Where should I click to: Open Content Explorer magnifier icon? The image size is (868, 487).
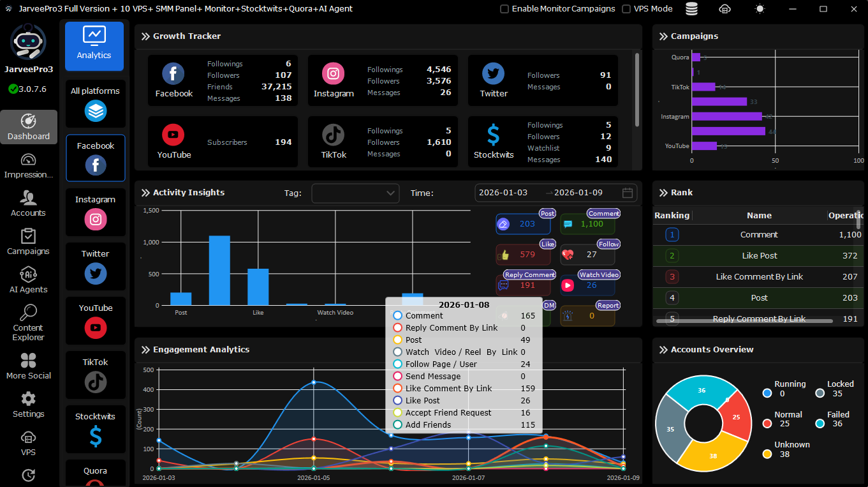(29, 313)
